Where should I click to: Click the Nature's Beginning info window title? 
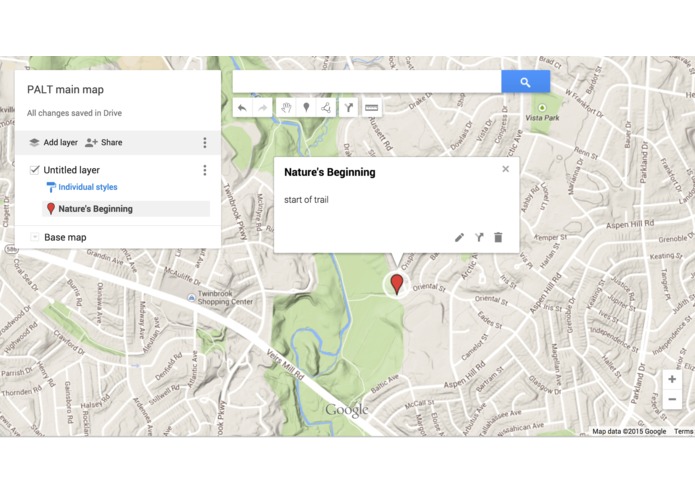330,172
